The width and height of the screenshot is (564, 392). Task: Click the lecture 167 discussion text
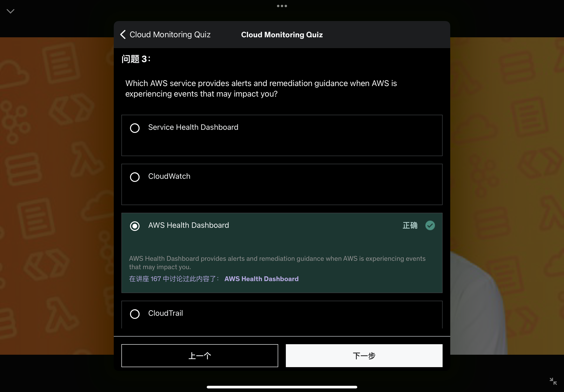click(173, 279)
